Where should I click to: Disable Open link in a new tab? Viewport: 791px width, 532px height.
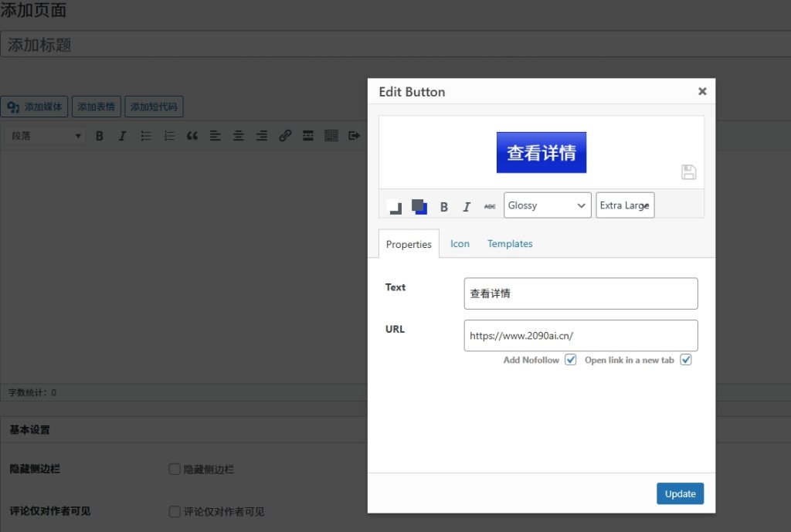(x=685, y=360)
